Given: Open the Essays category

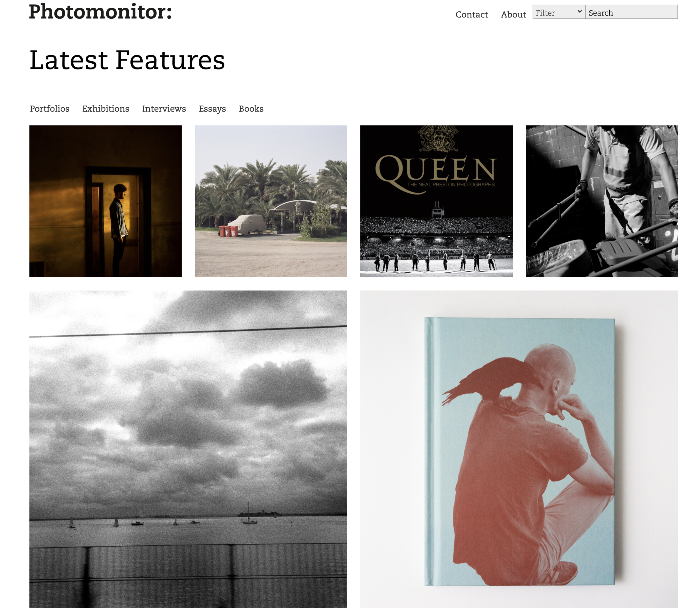Looking at the screenshot, I should pyautogui.click(x=212, y=109).
